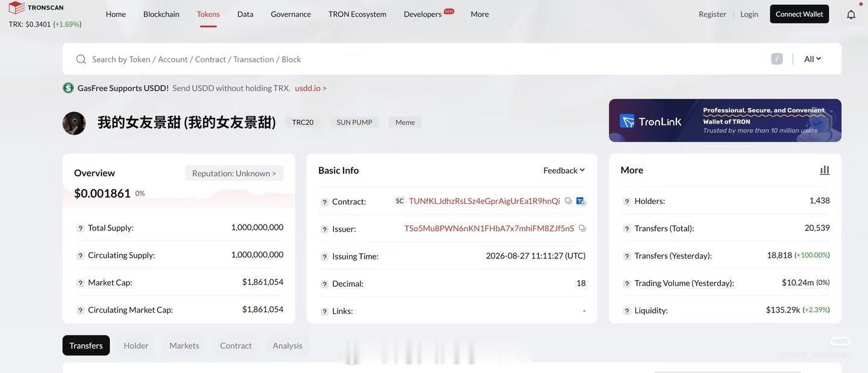This screenshot has width=868, height=373.
Task: Click help icon next to Liquidity
Action: 627,311
